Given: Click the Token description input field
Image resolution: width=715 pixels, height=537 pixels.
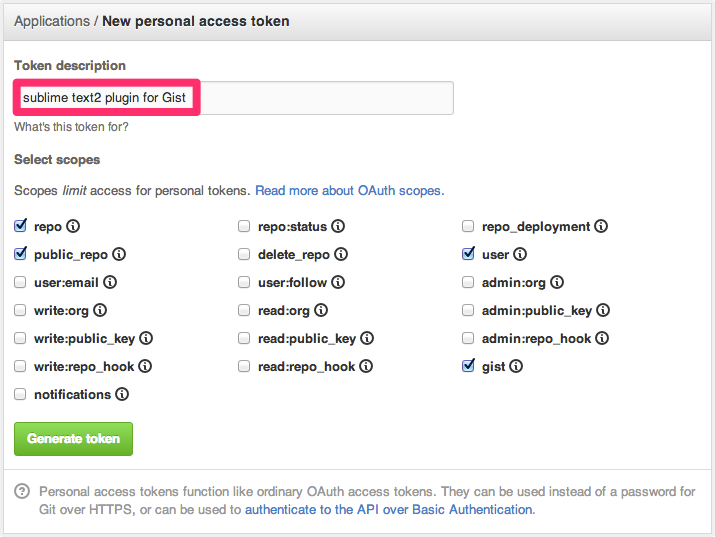Looking at the screenshot, I should 325,98.
